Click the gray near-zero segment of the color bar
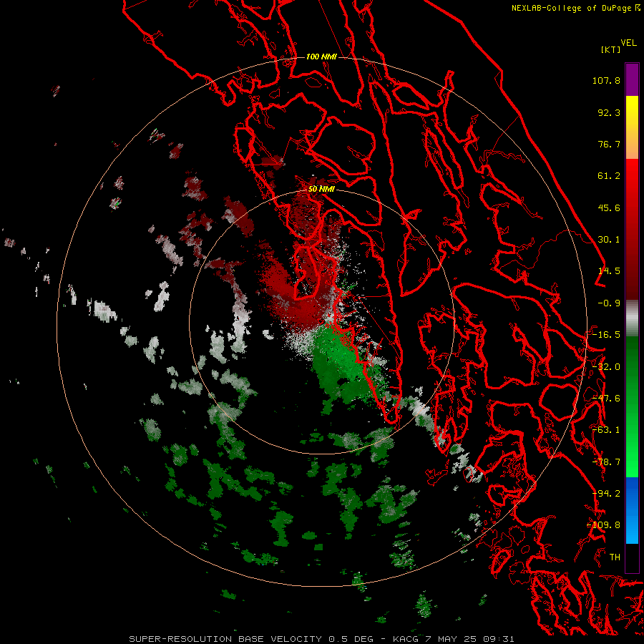The height and width of the screenshot is (644, 644). [632, 318]
